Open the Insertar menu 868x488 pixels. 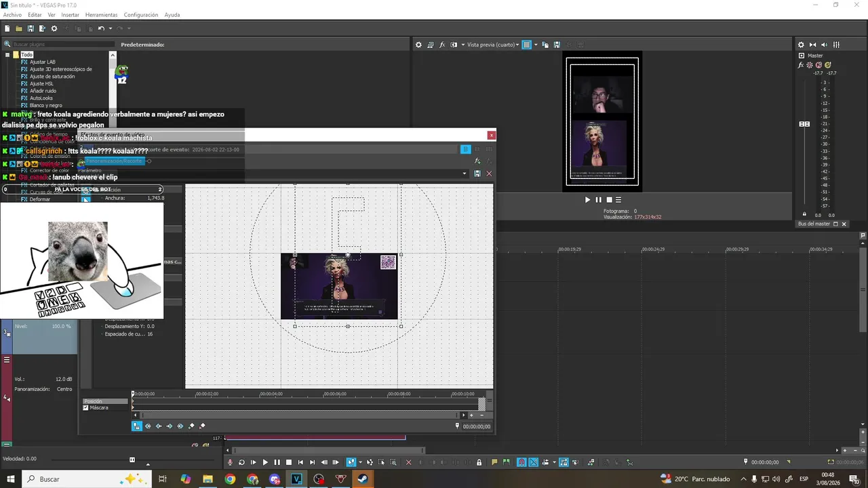[x=70, y=15]
